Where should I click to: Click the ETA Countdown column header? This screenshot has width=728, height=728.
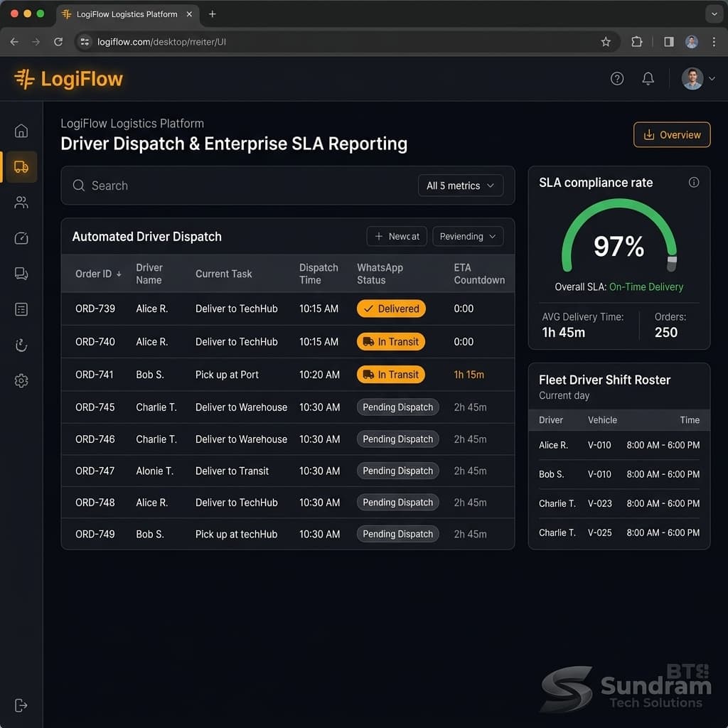click(x=479, y=274)
